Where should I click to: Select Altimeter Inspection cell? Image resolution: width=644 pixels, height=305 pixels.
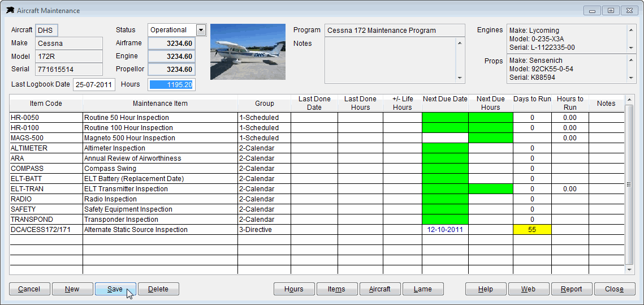tap(160, 148)
